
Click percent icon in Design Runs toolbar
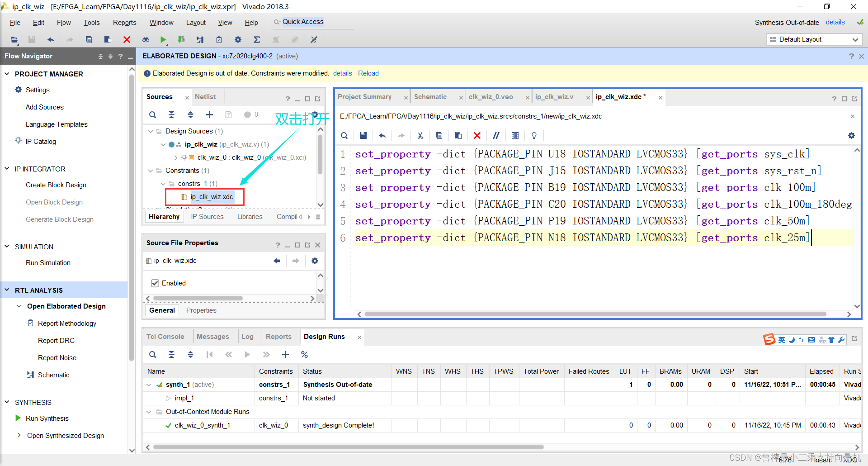[304, 355]
